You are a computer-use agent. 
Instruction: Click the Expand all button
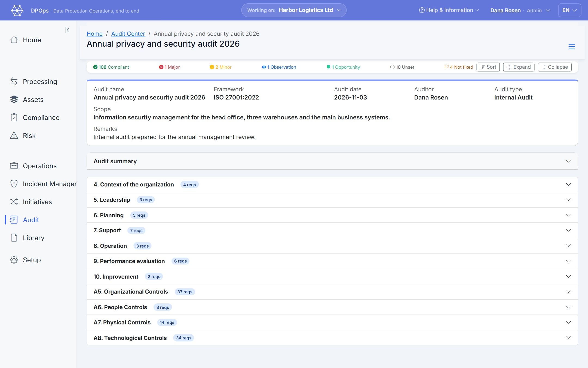519,67
